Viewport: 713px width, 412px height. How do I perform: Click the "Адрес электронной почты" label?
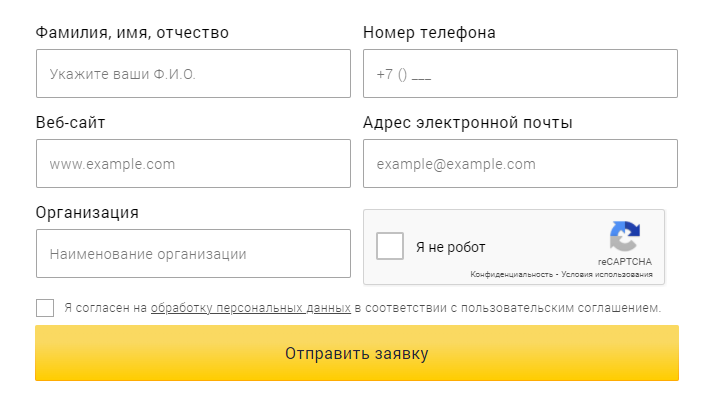467,123
